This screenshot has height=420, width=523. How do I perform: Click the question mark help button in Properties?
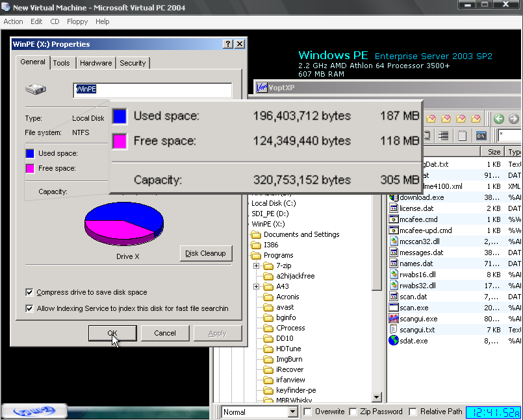pos(228,44)
